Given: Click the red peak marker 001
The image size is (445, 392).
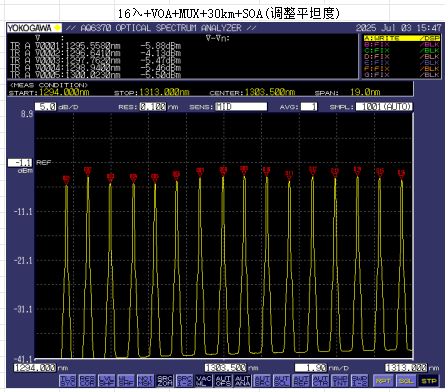Looking at the screenshot, I should 66,180.
